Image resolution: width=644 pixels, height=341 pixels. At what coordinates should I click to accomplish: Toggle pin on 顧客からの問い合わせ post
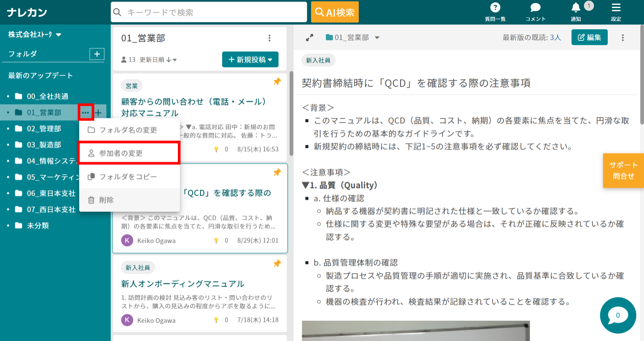point(277,81)
